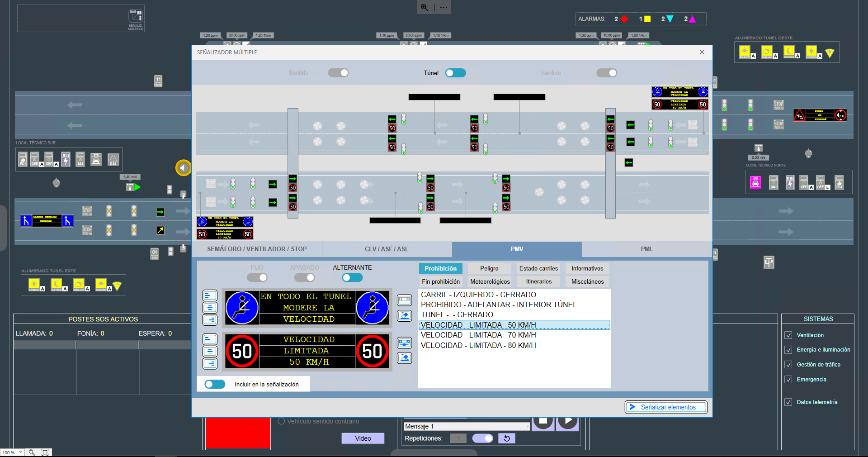The height and width of the screenshot is (457, 868).
Task: Disable the ALTERNANTE mode toggle
Action: coord(352,277)
